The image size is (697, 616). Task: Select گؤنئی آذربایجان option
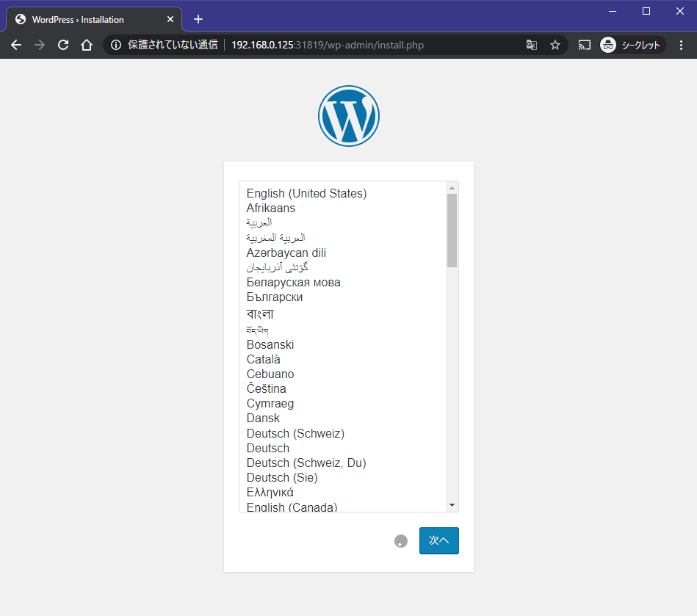[x=342, y=267]
